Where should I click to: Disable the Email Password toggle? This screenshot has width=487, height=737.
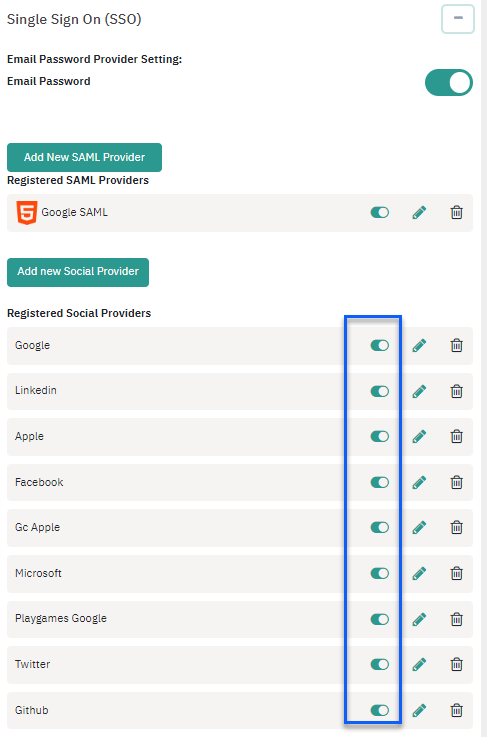click(449, 83)
